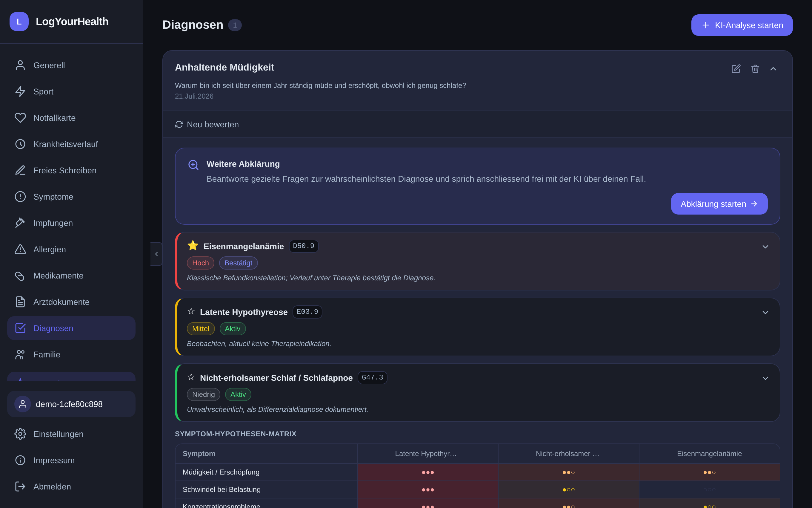Collapse the Anhaltende Müdigkeit card
This screenshot has height=508, width=812.
click(773, 69)
